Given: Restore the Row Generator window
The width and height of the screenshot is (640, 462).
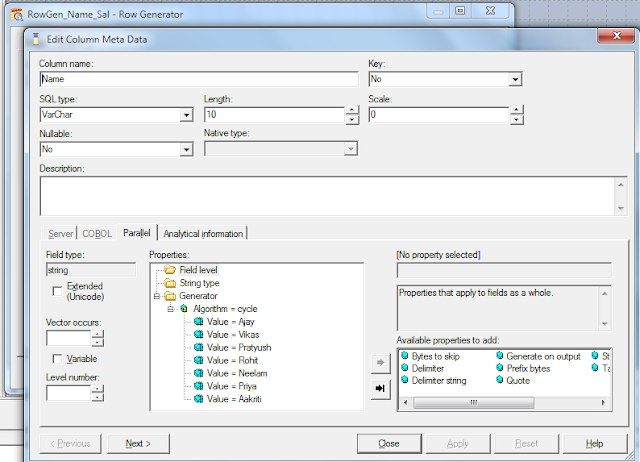Looking at the screenshot, I should coord(460,11).
